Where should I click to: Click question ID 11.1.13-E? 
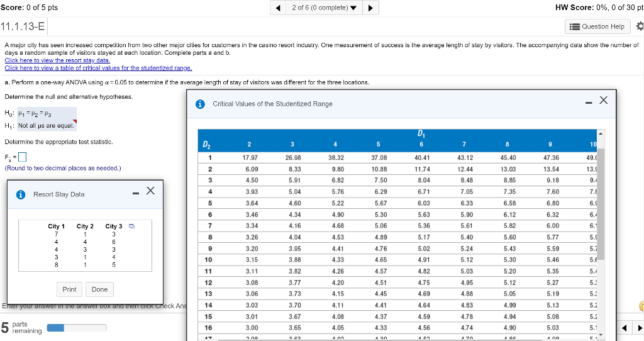[x=23, y=26]
